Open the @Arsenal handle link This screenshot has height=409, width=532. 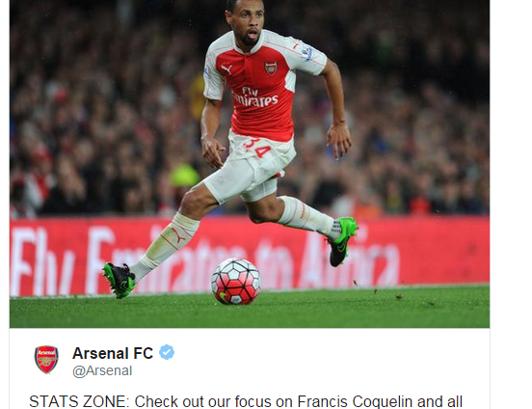pyautogui.click(x=102, y=370)
